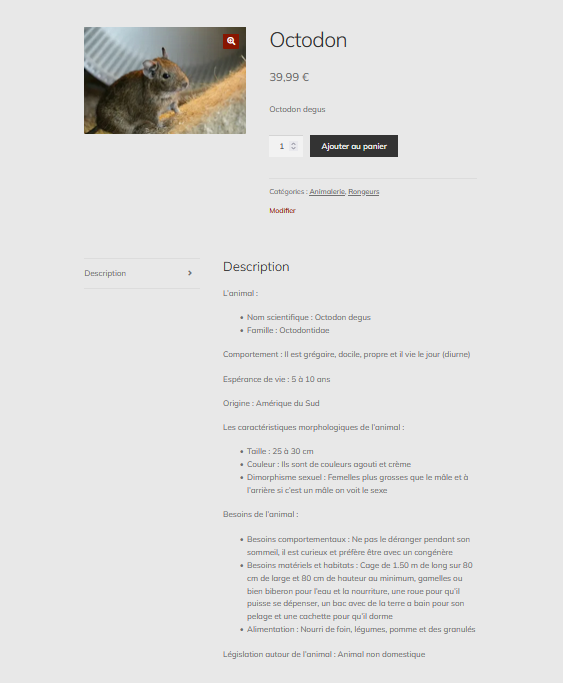Click the large Description heading
The height and width of the screenshot is (683, 563).
tap(256, 267)
